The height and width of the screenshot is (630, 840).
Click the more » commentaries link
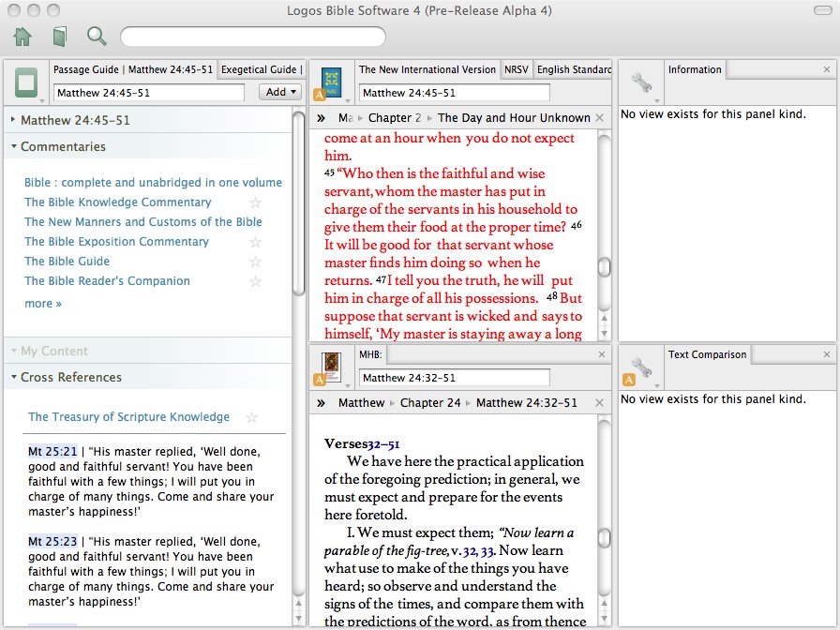43,304
